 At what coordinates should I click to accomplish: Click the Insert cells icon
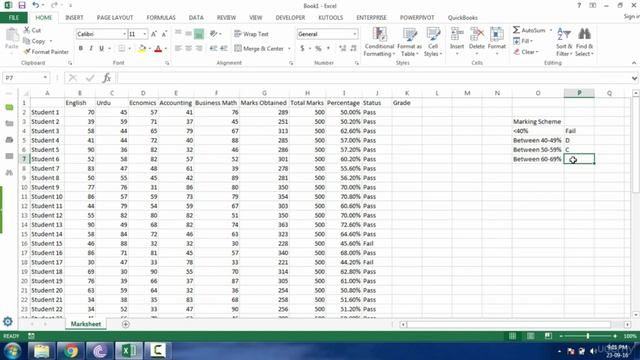(457, 34)
